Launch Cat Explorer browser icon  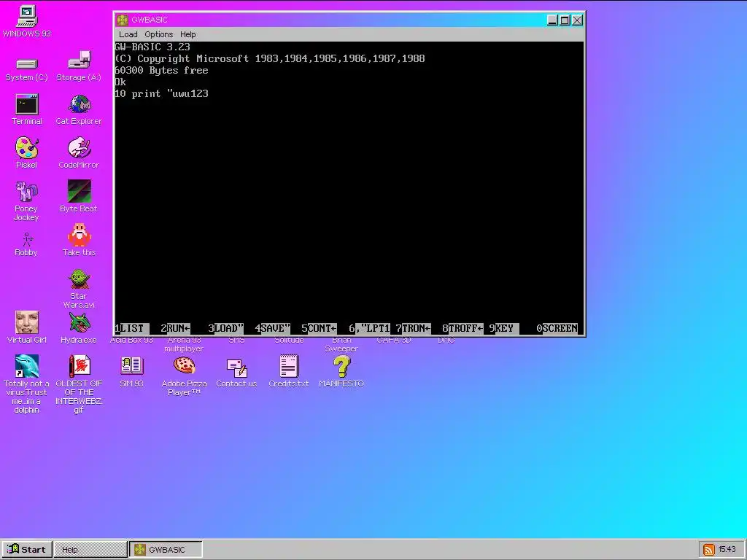(79, 109)
